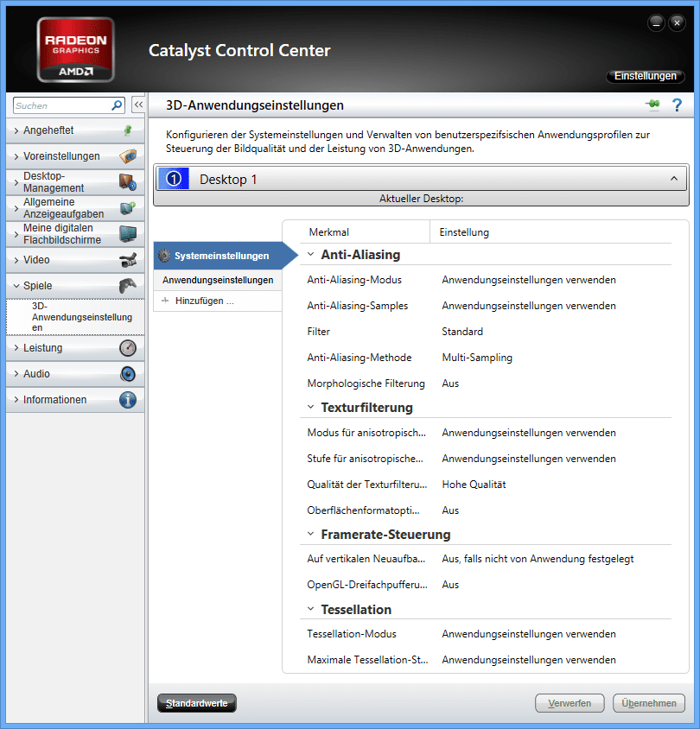700x729 pixels.
Task: Click the Systemeinstellungen gear icon
Action: tap(164, 256)
